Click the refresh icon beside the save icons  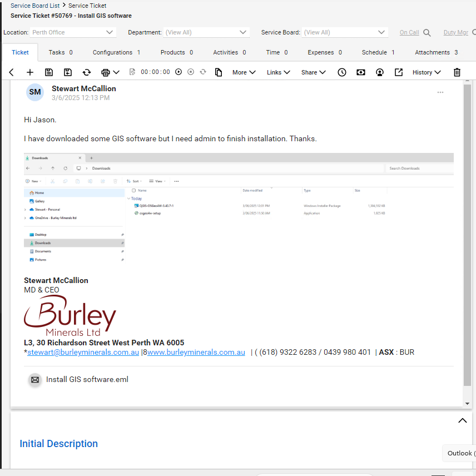pyautogui.click(x=87, y=72)
